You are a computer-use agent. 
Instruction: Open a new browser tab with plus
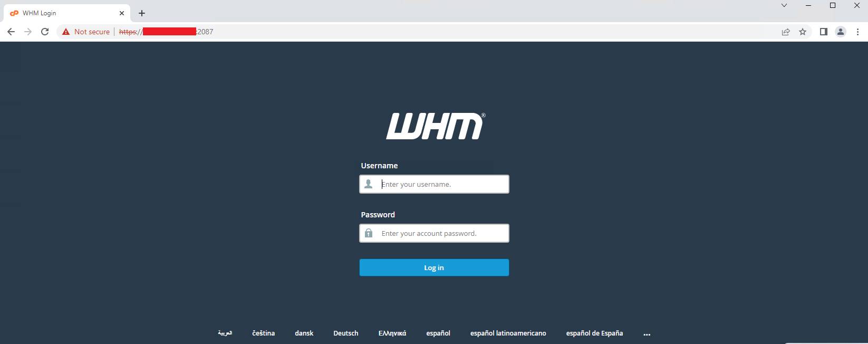click(141, 13)
